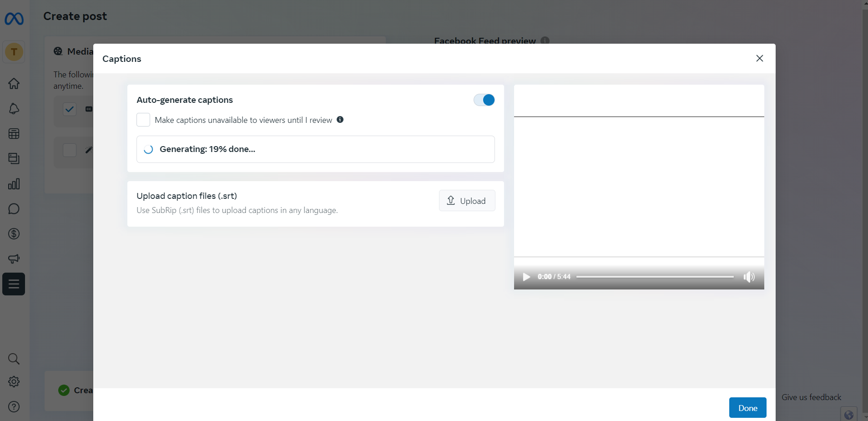868x421 pixels.
Task: Play the video preview
Action: (526, 277)
